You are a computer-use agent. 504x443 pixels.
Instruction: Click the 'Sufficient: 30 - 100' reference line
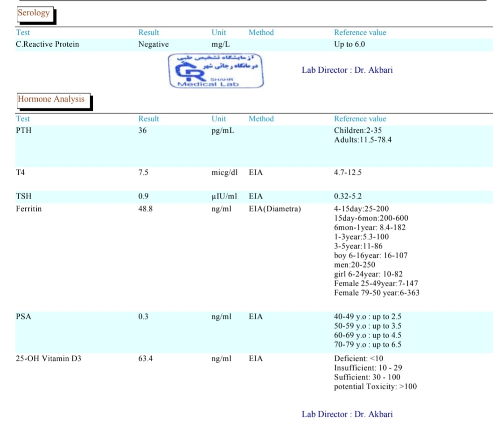[x=367, y=377]
